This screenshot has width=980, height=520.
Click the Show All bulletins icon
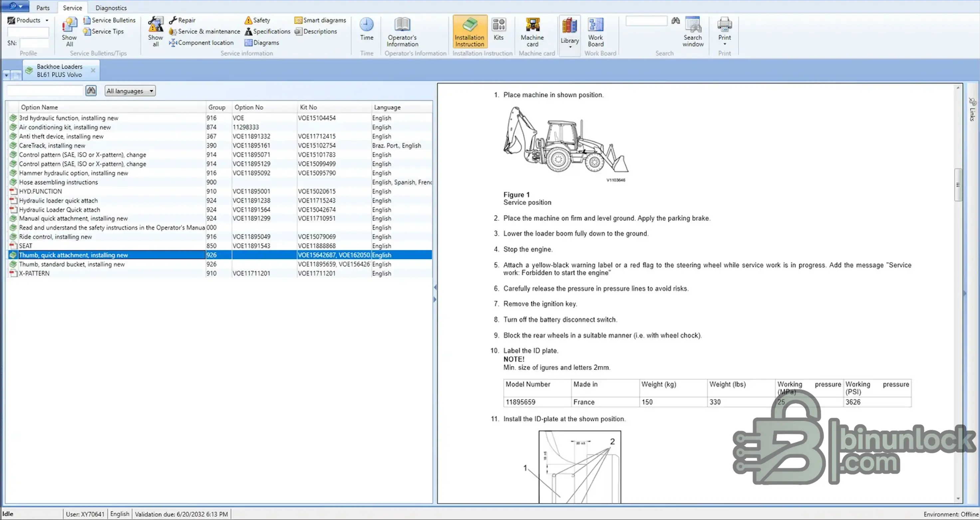[x=69, y=32]
